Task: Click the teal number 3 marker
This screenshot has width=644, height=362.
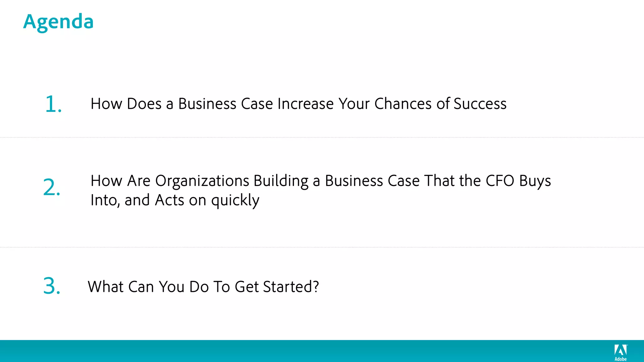Action: pos(52,286)
